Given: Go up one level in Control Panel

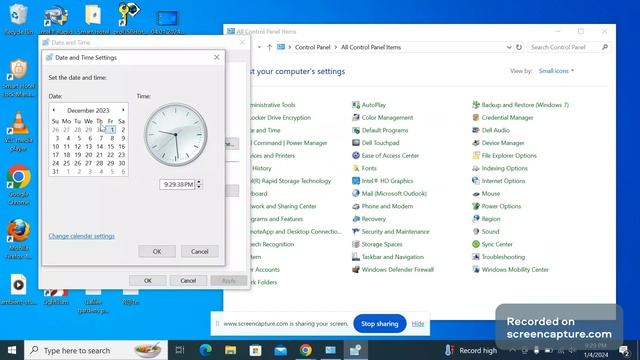Looking at the screenshot, I should 269,47.
